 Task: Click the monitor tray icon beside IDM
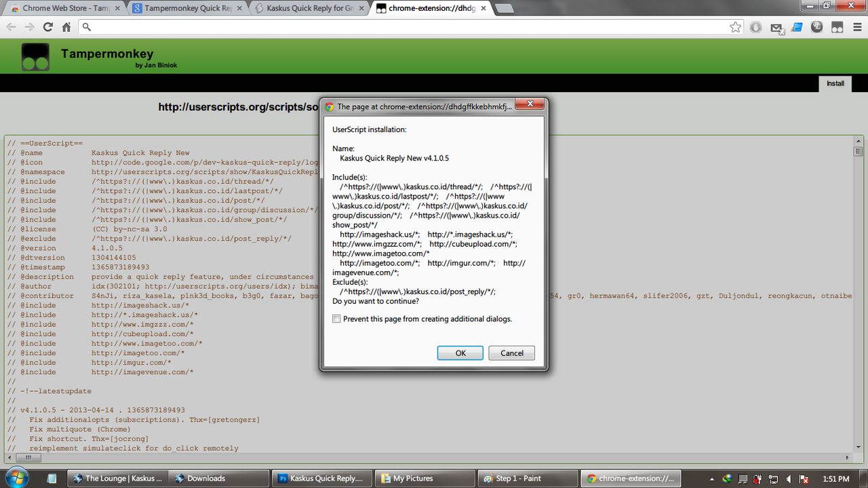click(743, 479)
